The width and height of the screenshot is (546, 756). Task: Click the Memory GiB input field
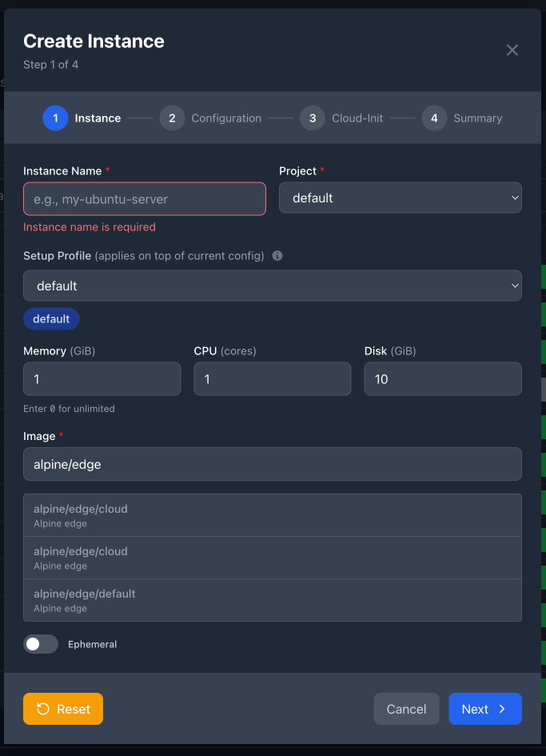[102, 378]
